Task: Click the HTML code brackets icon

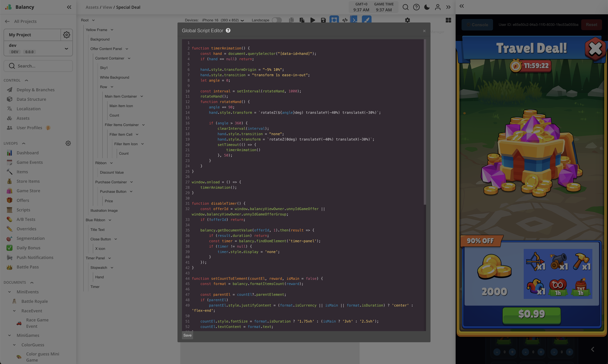Action: tap(345, 20)
